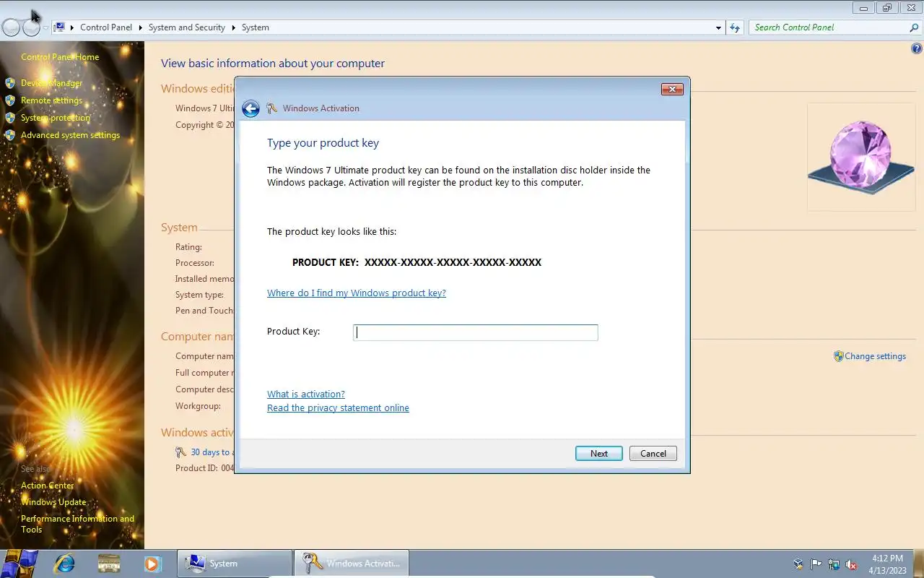This screenshot has height=578, width=924.
Task: Open Windows Update under See also
Action: click(53, 502)
